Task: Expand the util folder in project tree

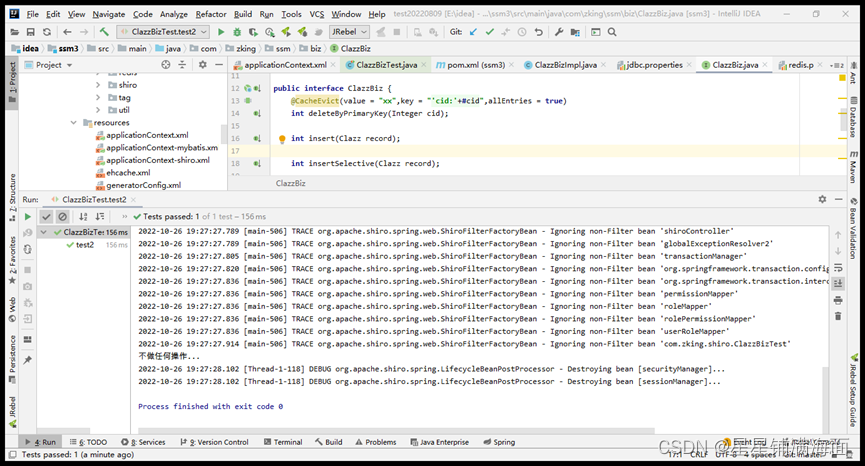Action: pos(98,110)
